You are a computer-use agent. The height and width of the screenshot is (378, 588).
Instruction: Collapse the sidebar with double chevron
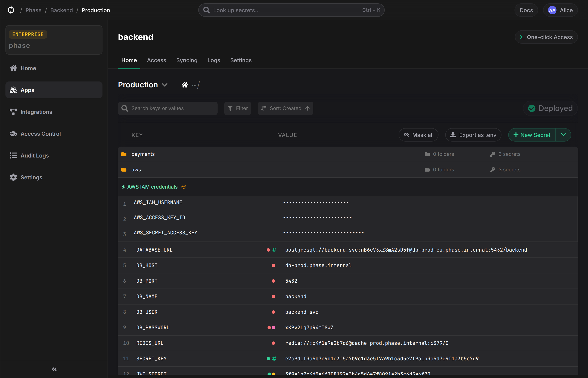point(54,369)
